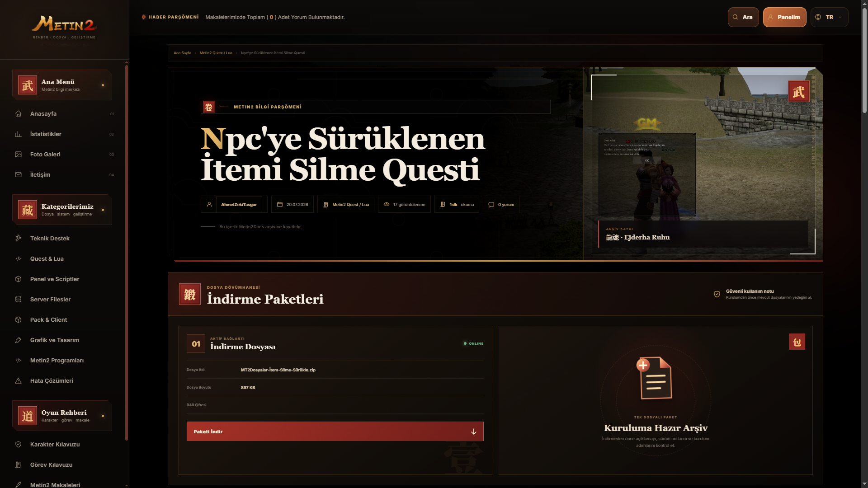Viewport: 868px width, 488px height.
Task: Click the red kanji badge on archive card
Action: pos(797,342)
